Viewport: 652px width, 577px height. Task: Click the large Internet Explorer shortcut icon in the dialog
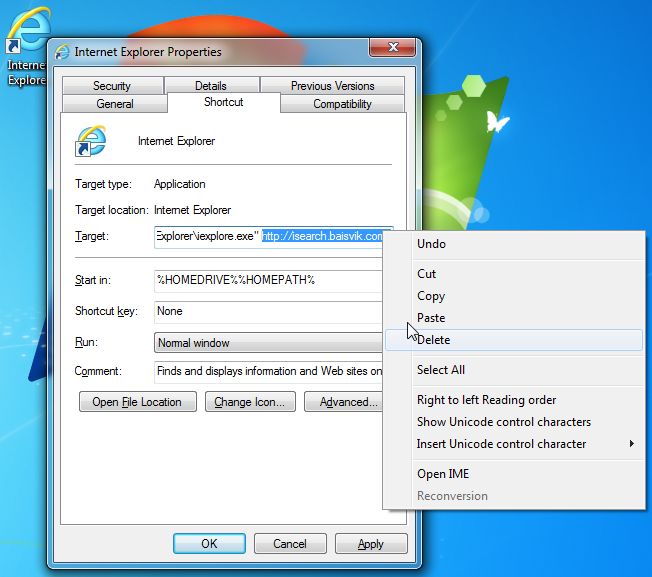click(x=91, y=141)
